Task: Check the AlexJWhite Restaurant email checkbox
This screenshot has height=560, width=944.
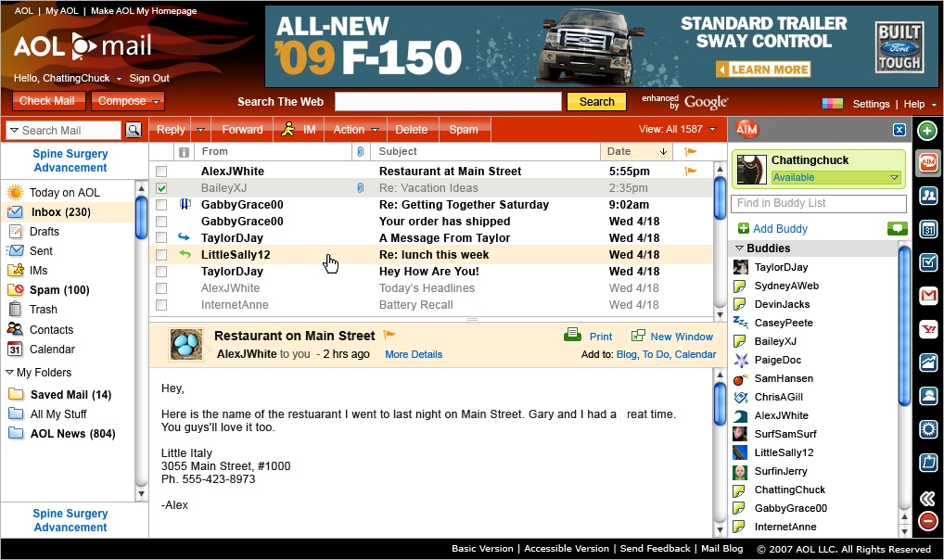Action: (160, 171)
